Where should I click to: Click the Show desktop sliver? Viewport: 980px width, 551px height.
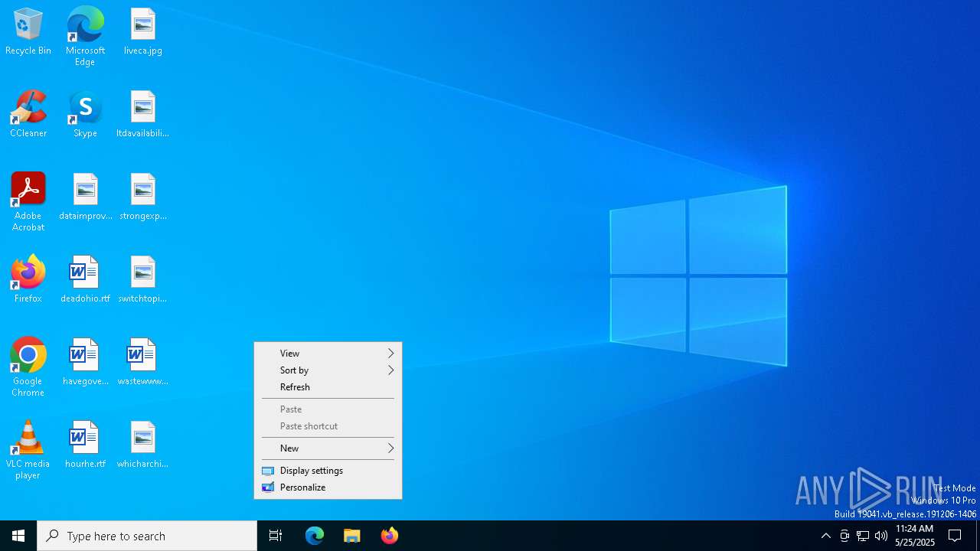pos(978,536)
